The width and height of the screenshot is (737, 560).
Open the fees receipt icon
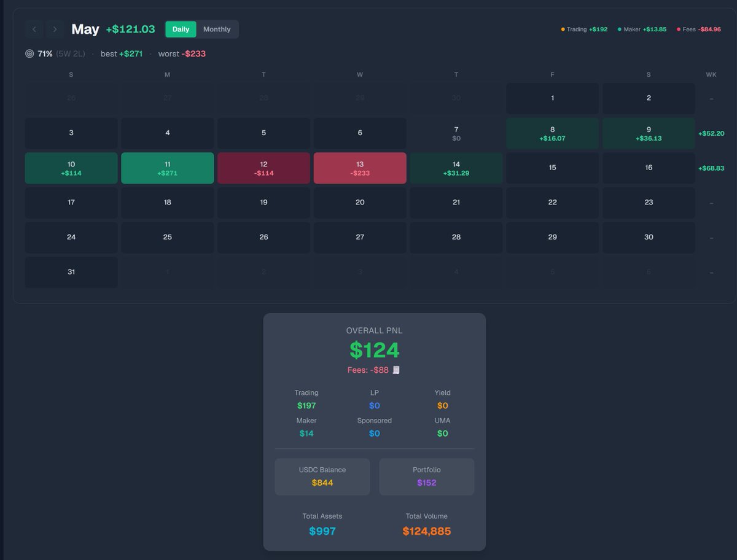click(396, 370)
